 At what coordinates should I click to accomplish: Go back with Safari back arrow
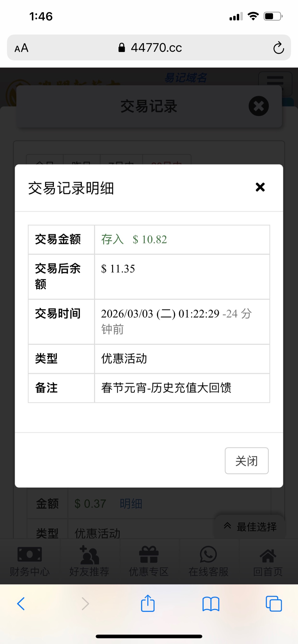tap(21, 604)
